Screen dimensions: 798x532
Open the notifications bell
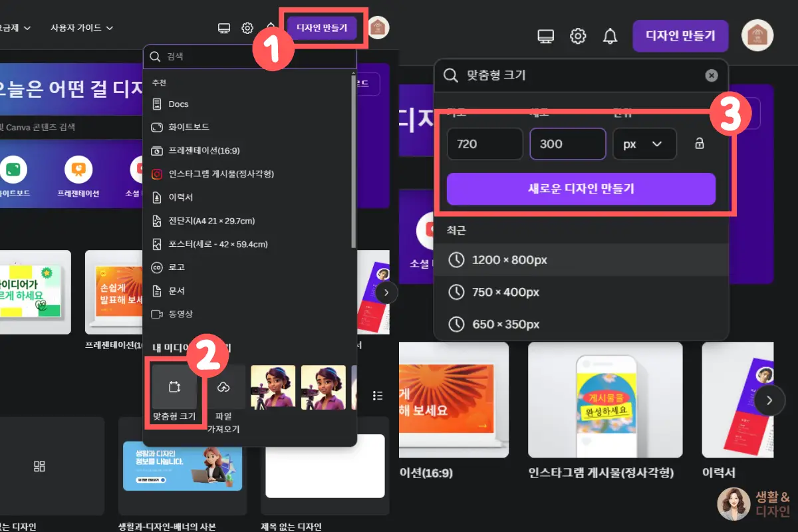[x=610, y=36]
